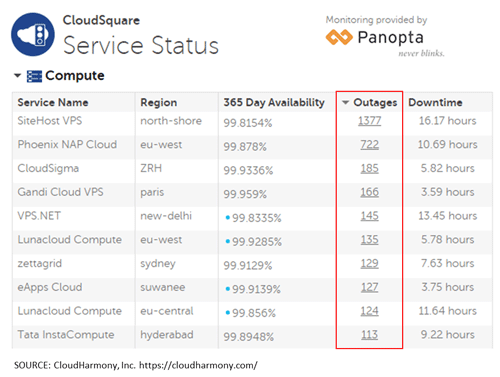Click the Service Name column header
Image resolution: width=500 pixels, height=377 pixels.
click(x=53, y=102)
